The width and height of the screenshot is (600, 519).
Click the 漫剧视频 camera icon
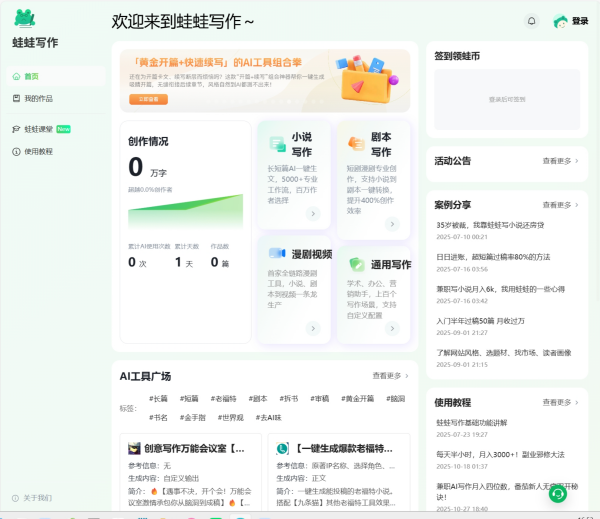276,257
